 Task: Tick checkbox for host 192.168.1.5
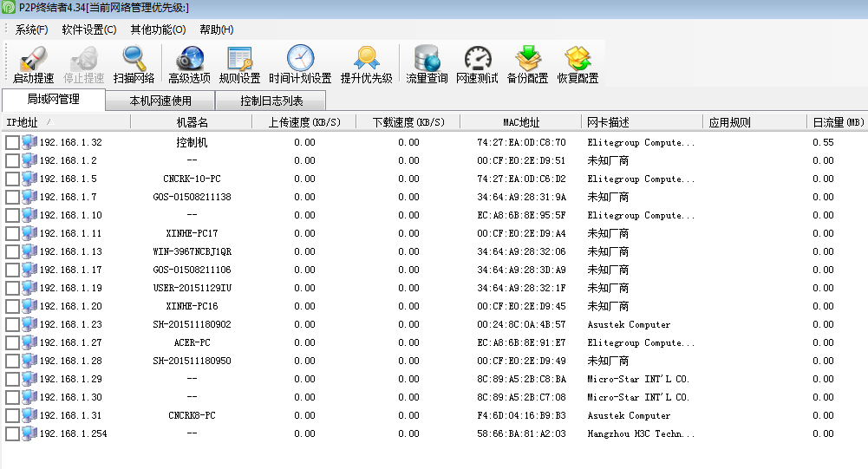click(x=12, y=179)
